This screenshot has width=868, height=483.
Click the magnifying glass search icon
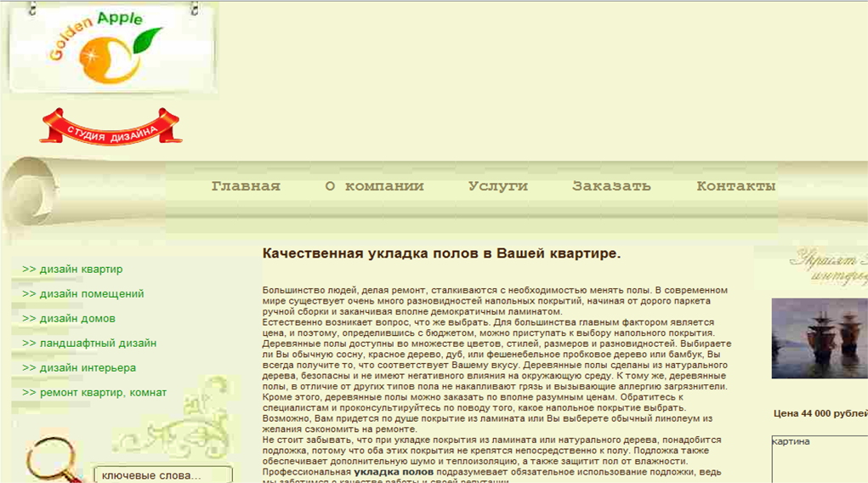[51, 459]
